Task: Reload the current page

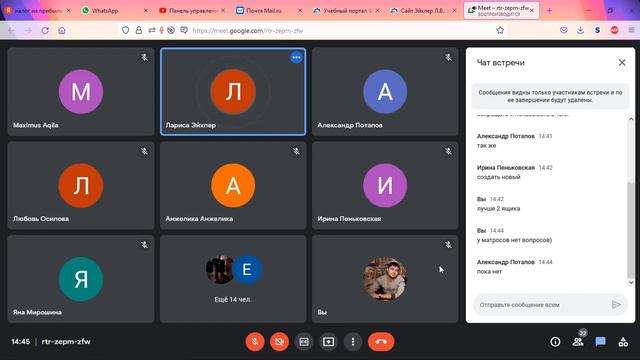Action: coord(45,30)
